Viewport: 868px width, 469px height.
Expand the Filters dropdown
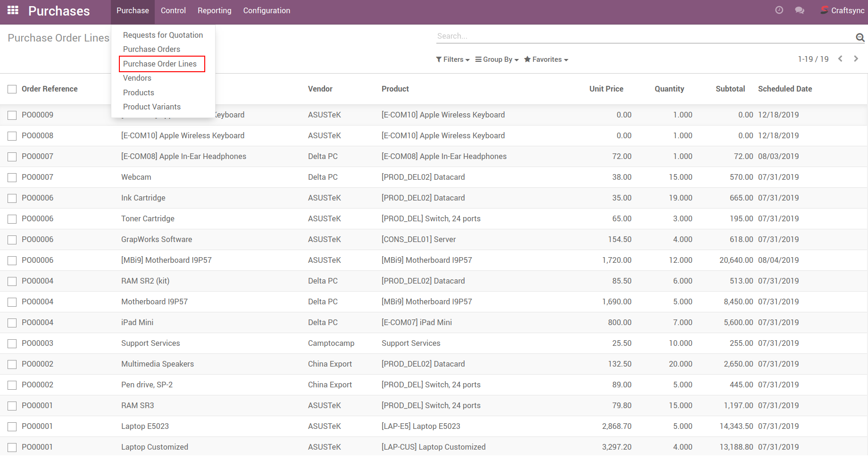tap(453, 59)
